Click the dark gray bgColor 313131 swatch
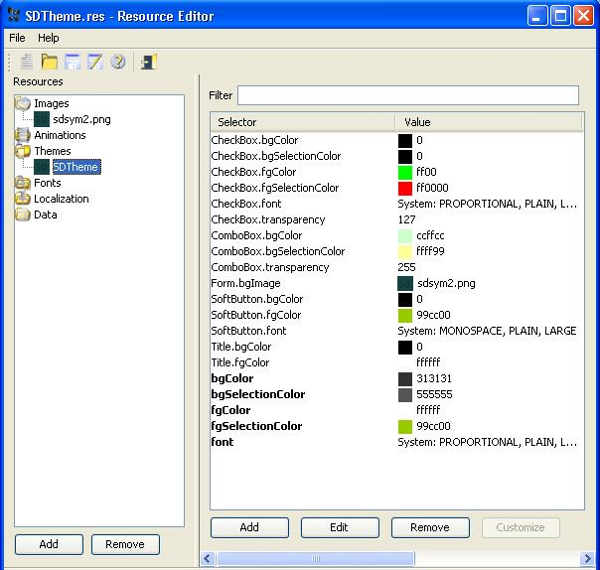This screenshot has height=570, width=600. pyautogui.click(x=405, y=379)
